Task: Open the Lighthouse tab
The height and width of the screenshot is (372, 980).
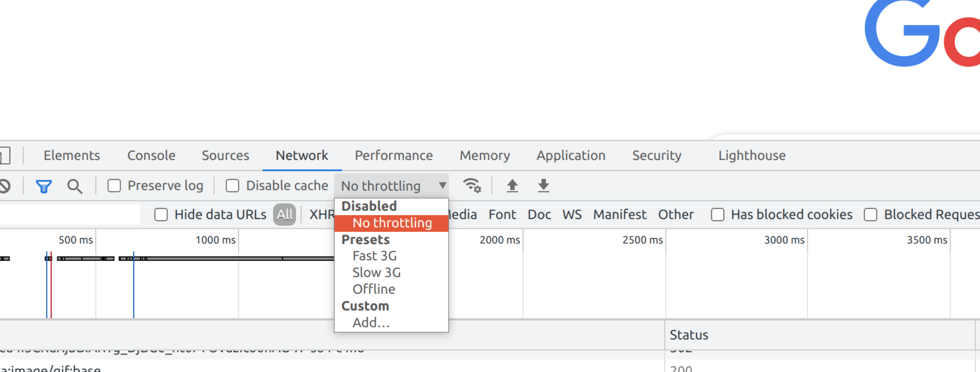Action: (751, 155)
